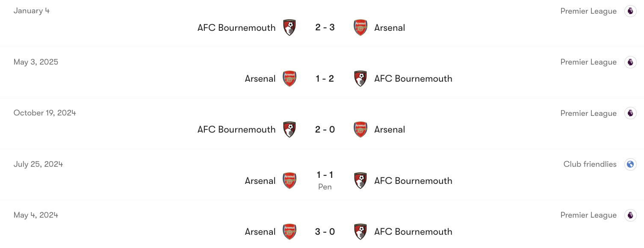Click the Pen label under the 1 - 1 score
This screenshot has height=248, width=644.
[325, 187]
